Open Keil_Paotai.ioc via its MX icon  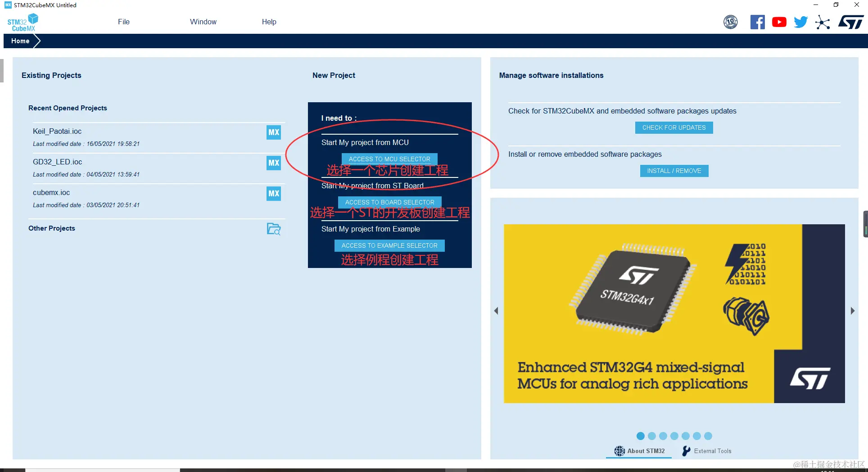274,132
